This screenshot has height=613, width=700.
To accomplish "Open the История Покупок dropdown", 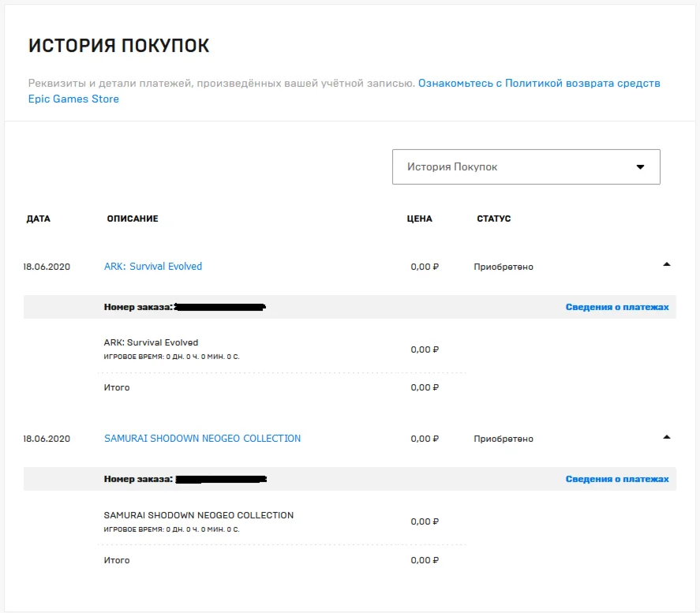I will 526,166.
